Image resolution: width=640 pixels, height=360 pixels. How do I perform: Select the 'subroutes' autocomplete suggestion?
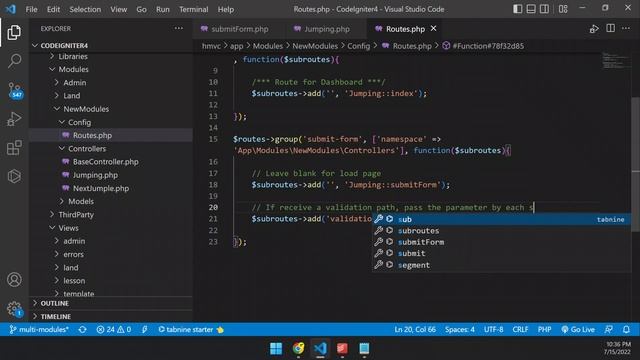(501, 231)
